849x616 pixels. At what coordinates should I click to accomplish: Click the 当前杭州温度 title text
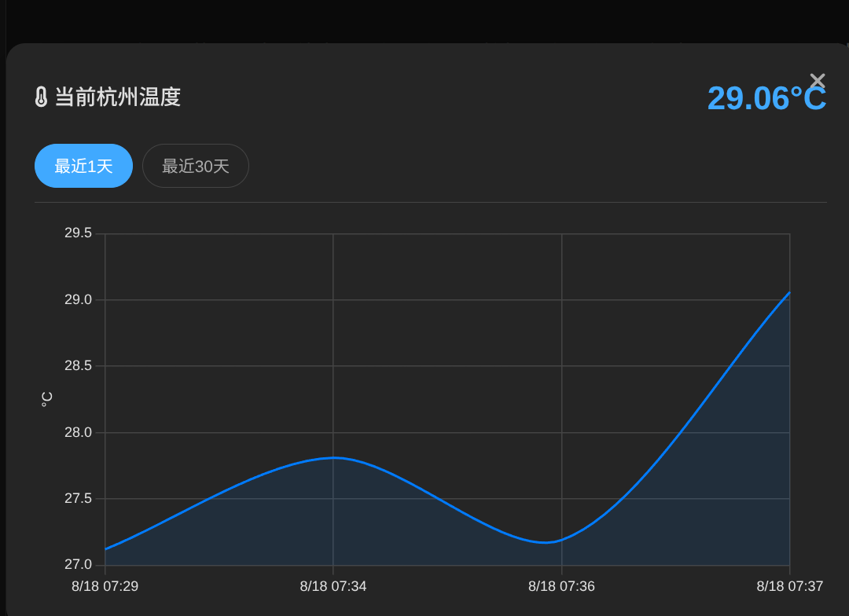(117, 97)
